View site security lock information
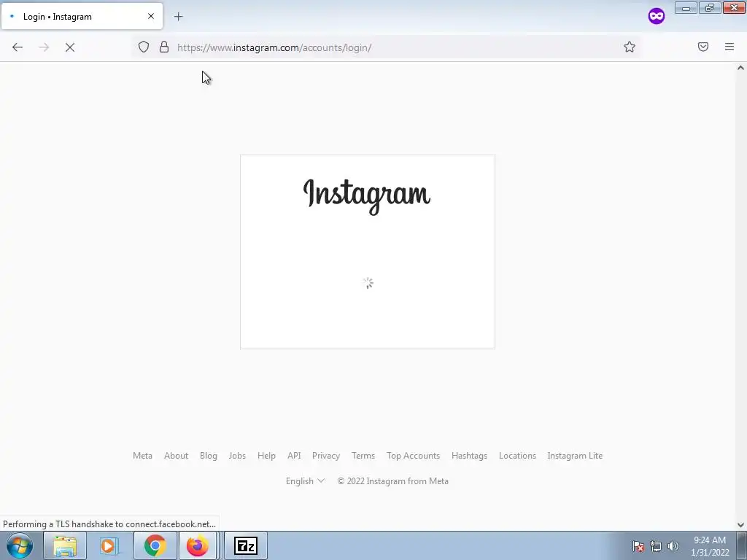 [x=164, y=47]
